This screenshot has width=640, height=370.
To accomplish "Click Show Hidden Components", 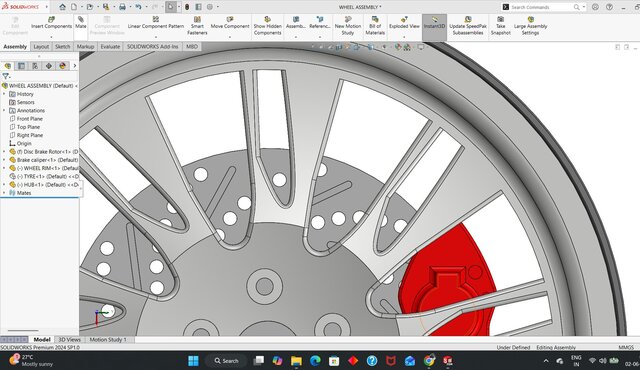I will click(x=267, y=26).
